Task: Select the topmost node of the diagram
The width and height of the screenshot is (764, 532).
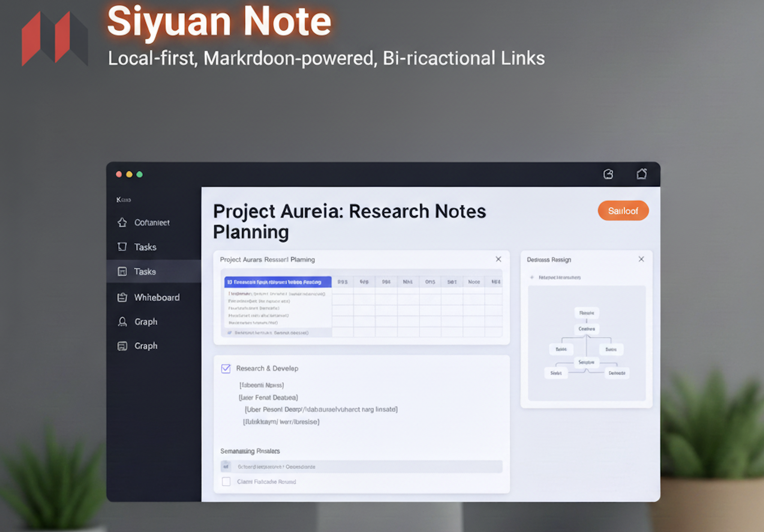Action: point(586,313)
